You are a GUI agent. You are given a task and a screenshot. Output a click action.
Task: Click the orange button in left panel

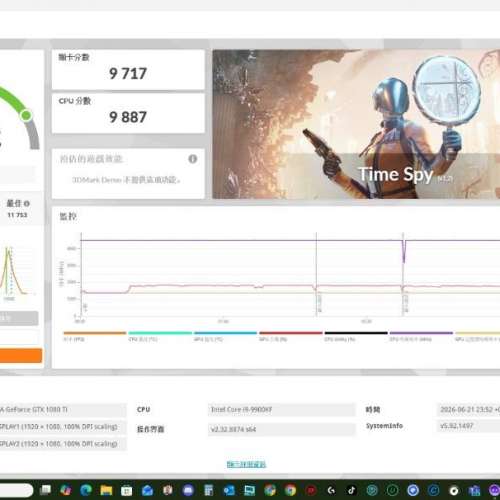click(x=21, y=355)
